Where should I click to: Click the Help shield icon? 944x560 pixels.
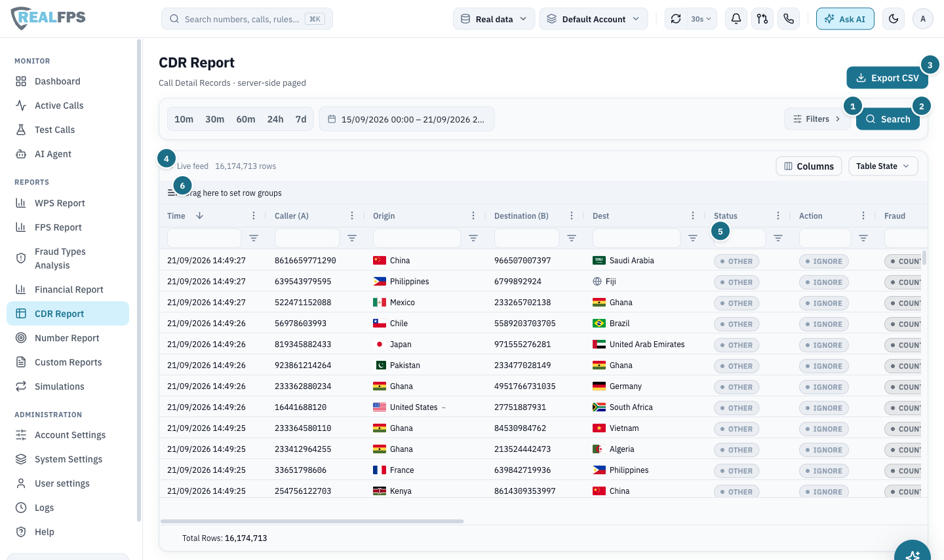click(21, 532)
